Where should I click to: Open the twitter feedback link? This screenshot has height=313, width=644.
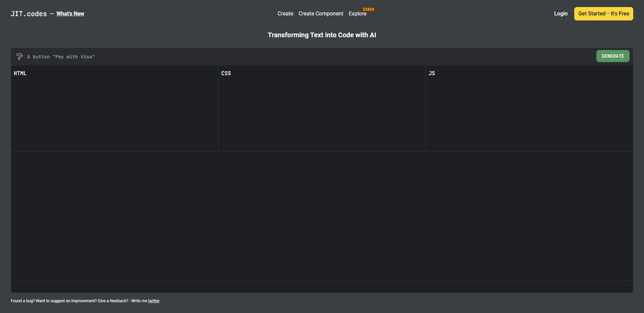[154, 301]
